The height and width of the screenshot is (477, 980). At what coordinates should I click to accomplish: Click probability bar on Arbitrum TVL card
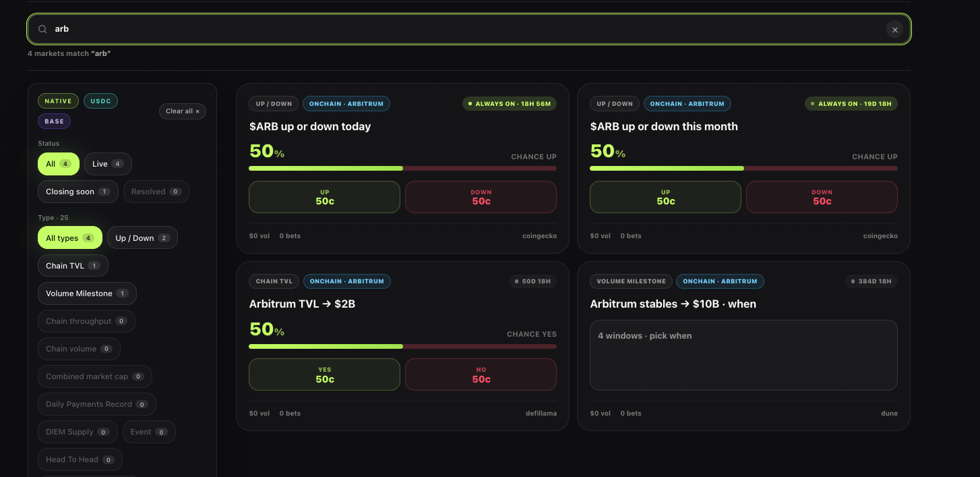pos(402,346)
